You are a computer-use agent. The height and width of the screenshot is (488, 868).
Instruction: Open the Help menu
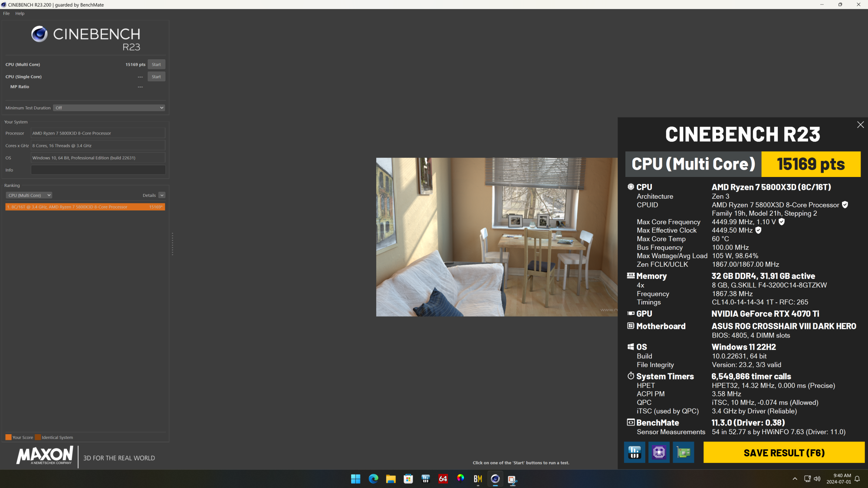(20, 13)
